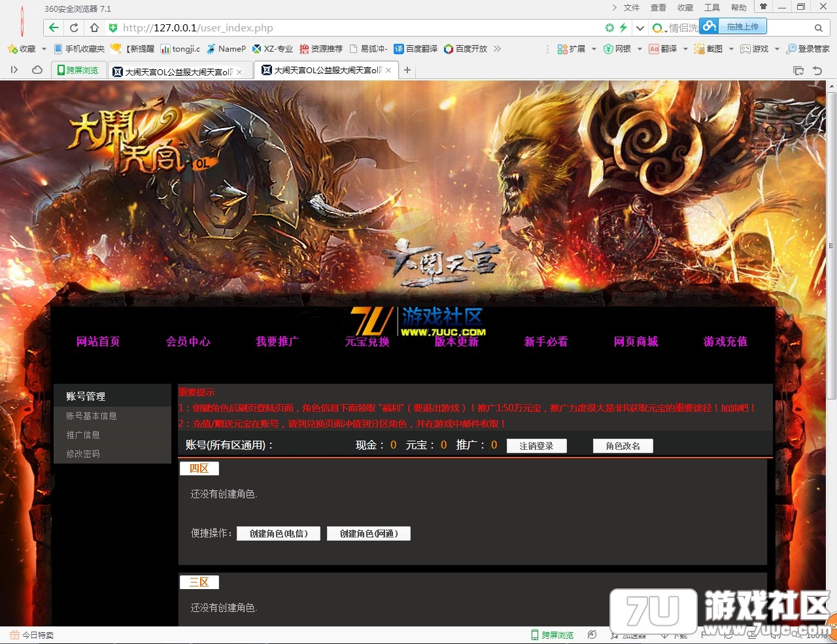Viewport: 837px width, 644px height.
Task: Go to the browser home page icon
Action: coord(94,27)
